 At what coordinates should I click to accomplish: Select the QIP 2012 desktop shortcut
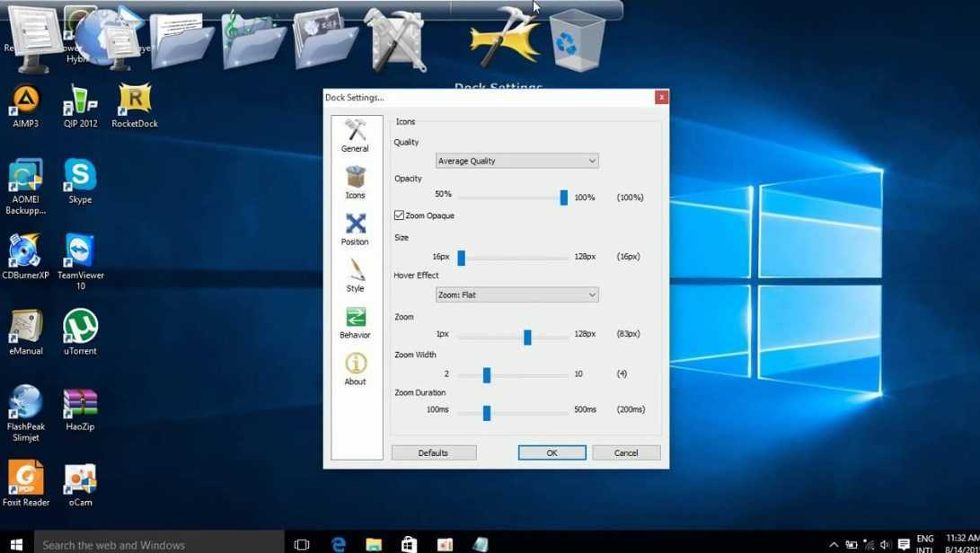[x=81, y=106]
